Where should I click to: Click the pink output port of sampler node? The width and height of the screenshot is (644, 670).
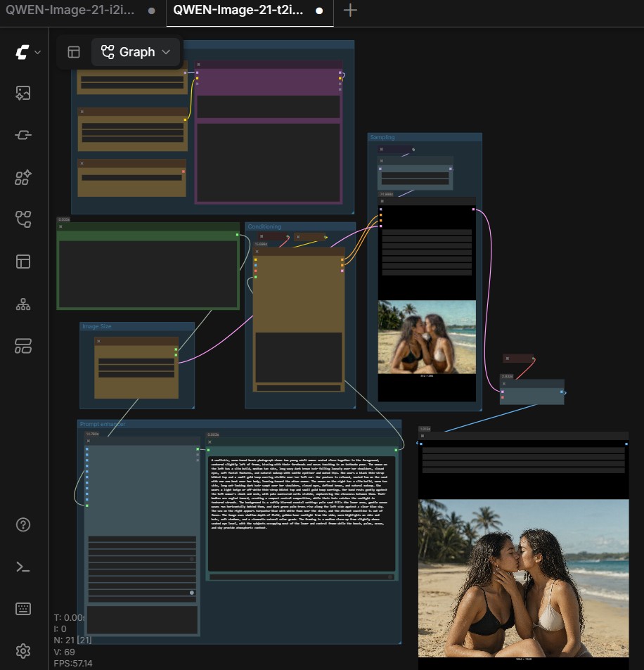coord(473,210)
